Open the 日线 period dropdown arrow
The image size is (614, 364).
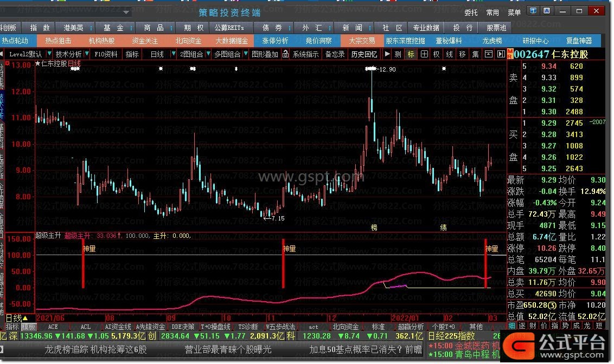173,54
